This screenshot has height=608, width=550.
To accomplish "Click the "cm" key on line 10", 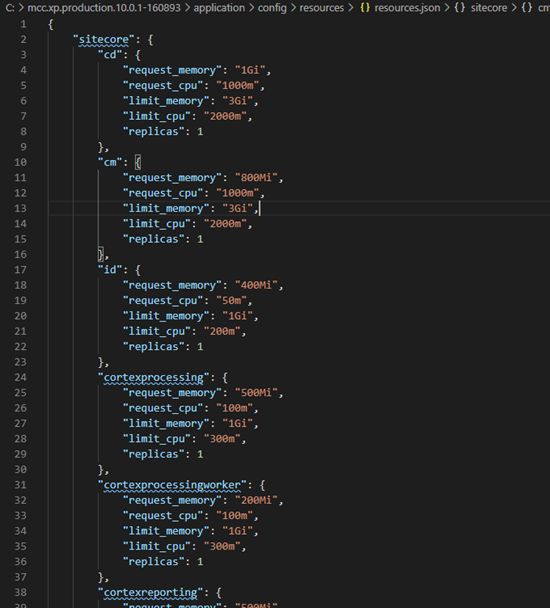I will [110, 162].
